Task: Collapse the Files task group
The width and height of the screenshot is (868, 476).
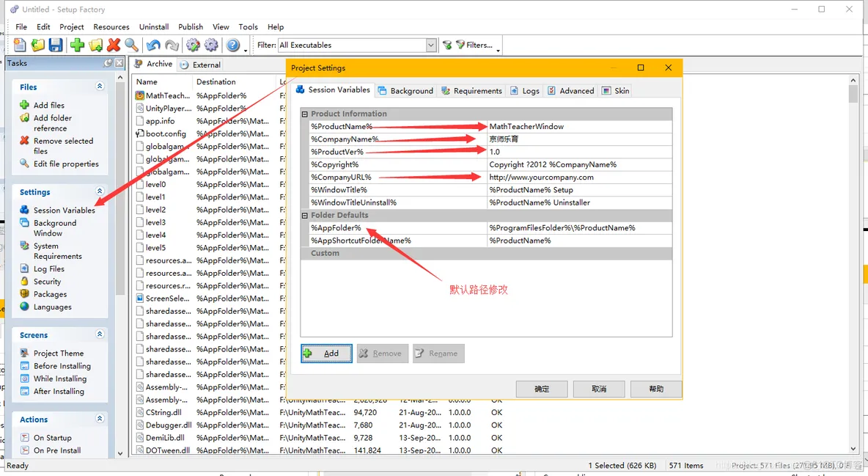Action: coord(100,87)
